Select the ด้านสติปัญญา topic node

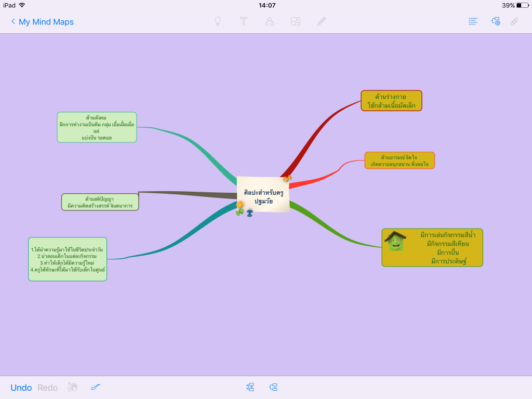[x=100, y=202]
